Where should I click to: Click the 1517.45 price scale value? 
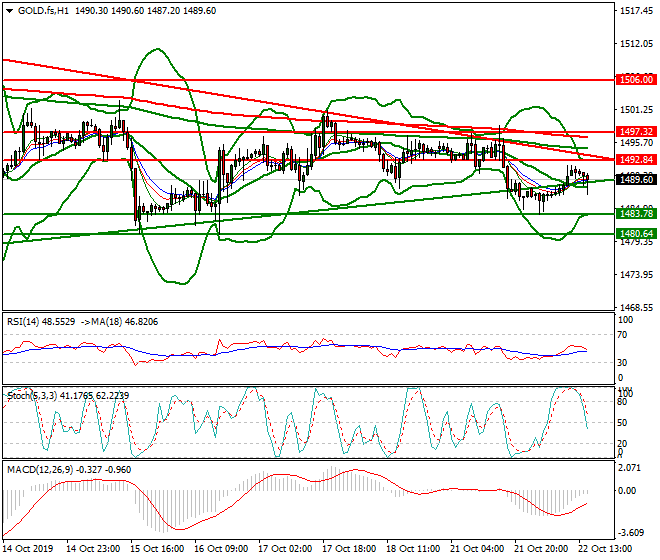(636, 11)
